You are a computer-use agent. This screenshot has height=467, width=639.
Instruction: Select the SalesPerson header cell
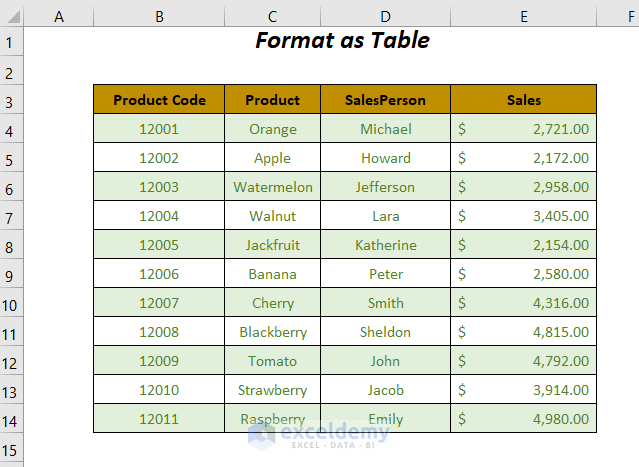(x=385, y=100)
